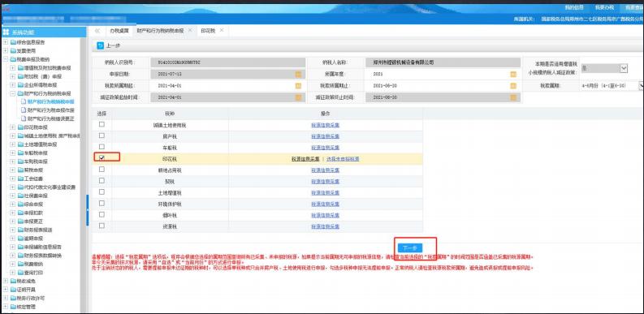This screenshot has height=314, width=644.
Task: Click the 系统功能 grid icon in sidebar header
Action: pos(6,32)
